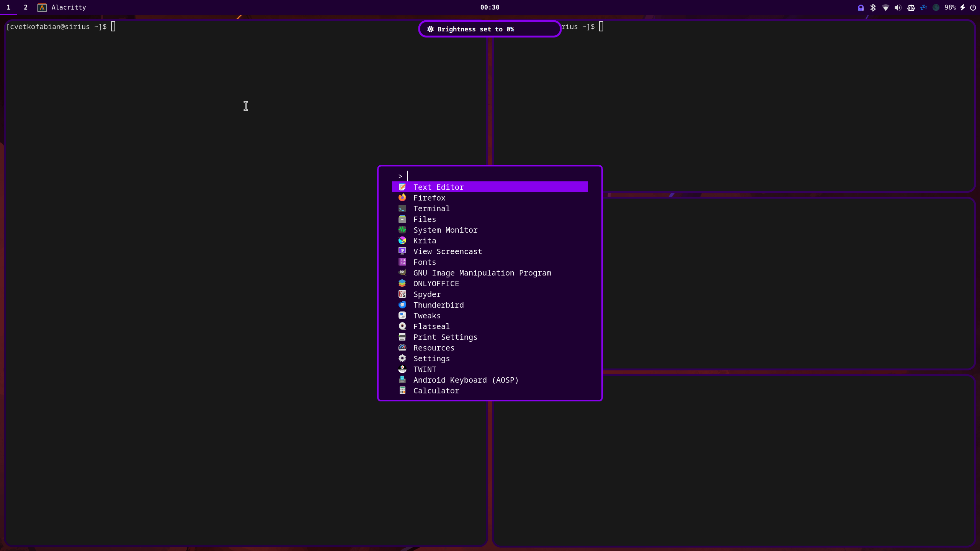
Task: Click the launcher search input field
Action: [x=494, y=176]
